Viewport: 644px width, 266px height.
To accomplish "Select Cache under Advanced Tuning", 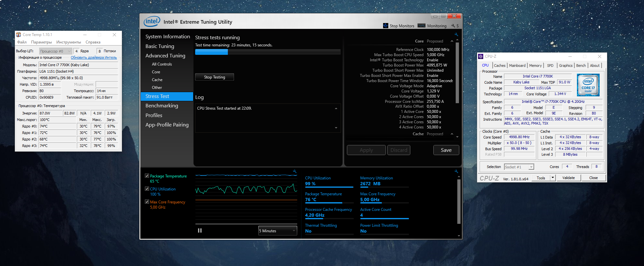I will pos(157,80).
